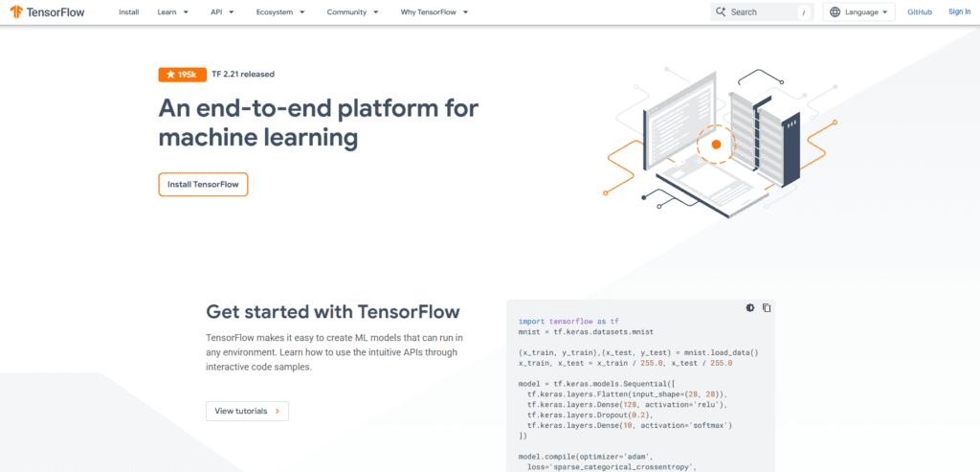Image resolution: width=980 pixels, height=472 pixels.
Task: Click the globe icon in Language selector
Action: tap(835, 11)
